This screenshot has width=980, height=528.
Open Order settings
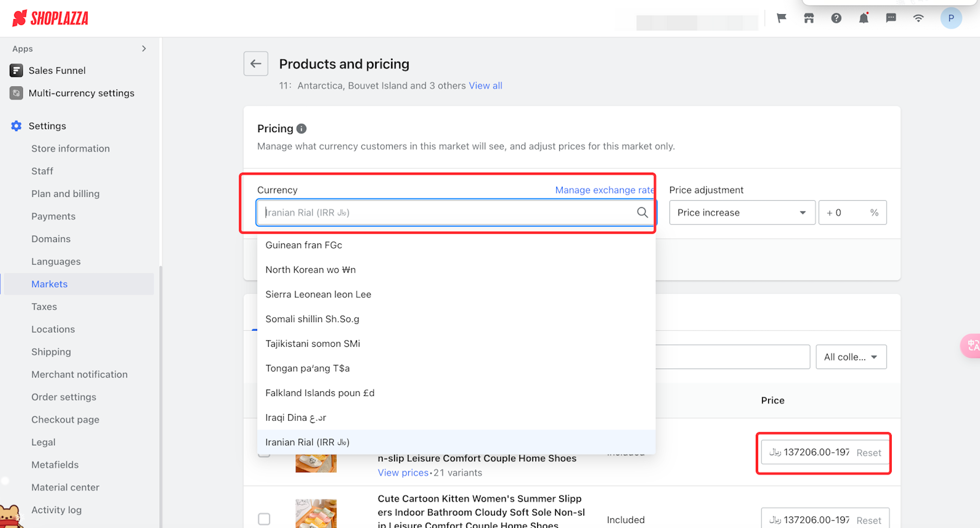(64, 397)
